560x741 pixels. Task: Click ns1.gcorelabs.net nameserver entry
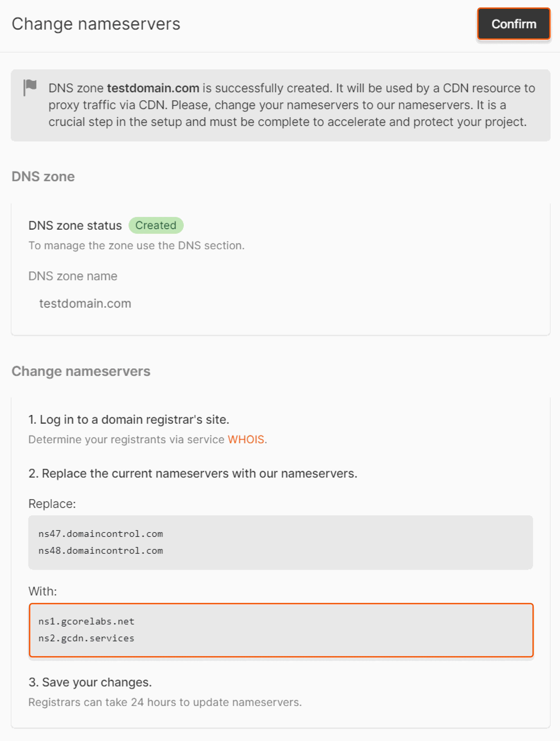86,621
